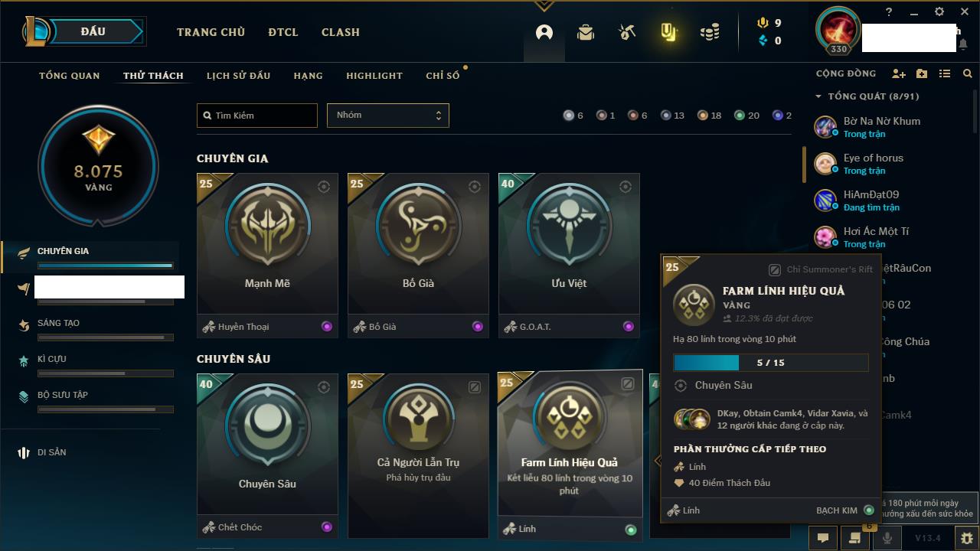Open the friends list sort options icon
Image resolution: width=980 pixels, height=551 pixels.
(945, 73)
